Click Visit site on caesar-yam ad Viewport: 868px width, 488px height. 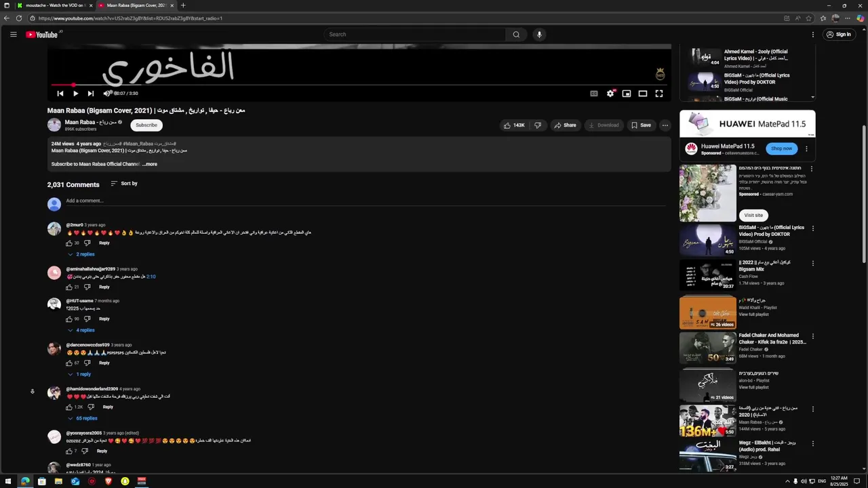tap(753, 215)
